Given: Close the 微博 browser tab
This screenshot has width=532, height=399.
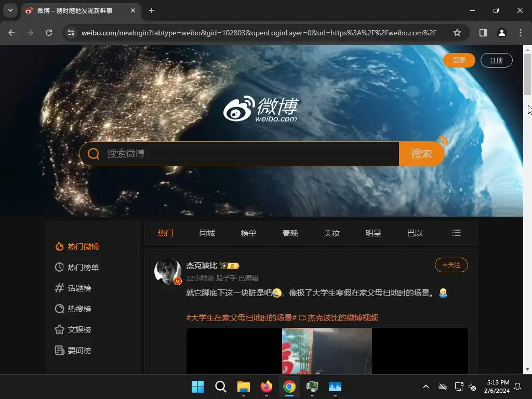Looking at the screenshot, I should [x=133, y=10].
